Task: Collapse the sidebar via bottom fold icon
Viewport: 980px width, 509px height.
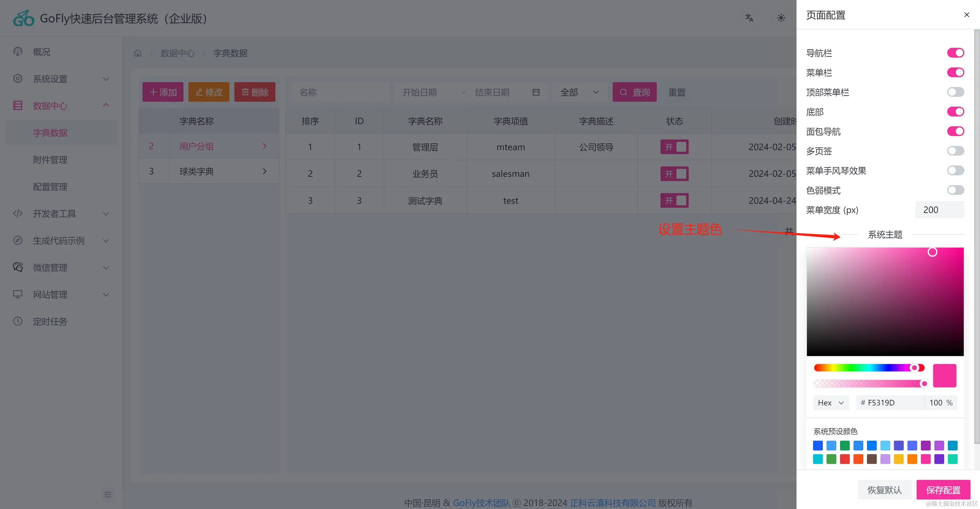Action: tap(108, 494)
